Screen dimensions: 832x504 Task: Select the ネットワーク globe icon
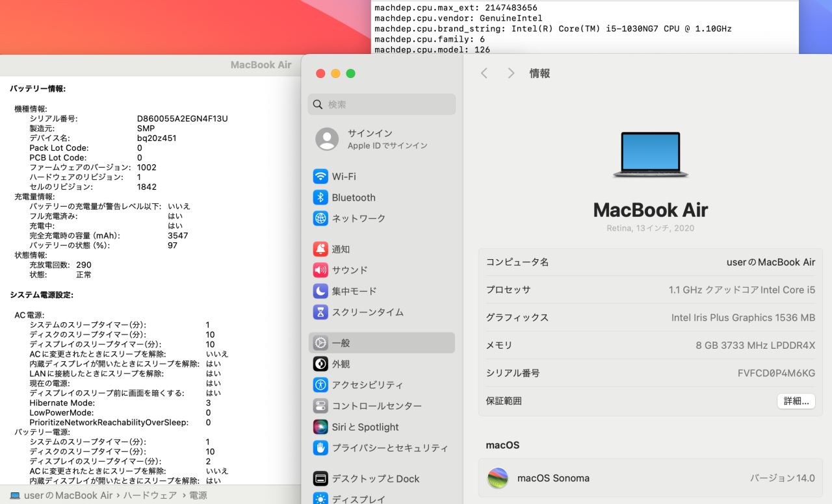tap(320, 218)
